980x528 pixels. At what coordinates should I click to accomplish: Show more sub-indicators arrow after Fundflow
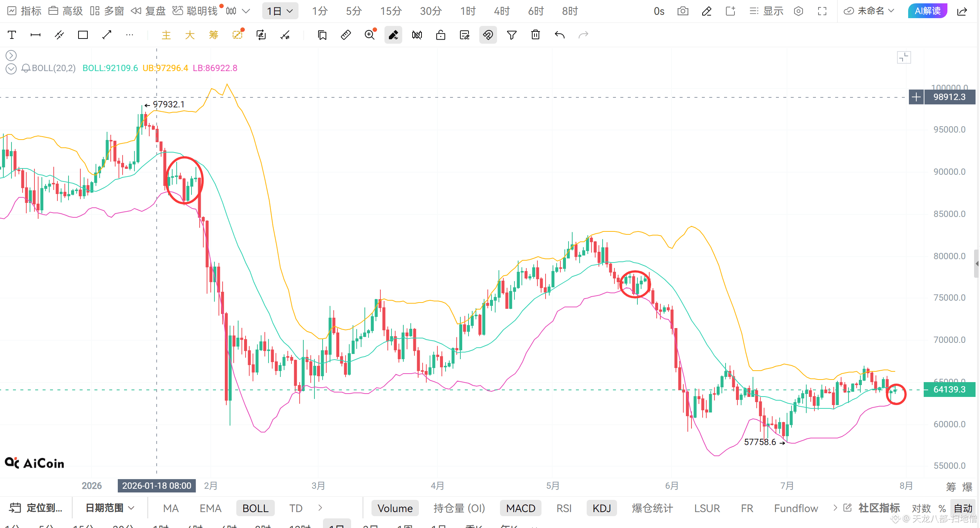click(x=835, y=508)
